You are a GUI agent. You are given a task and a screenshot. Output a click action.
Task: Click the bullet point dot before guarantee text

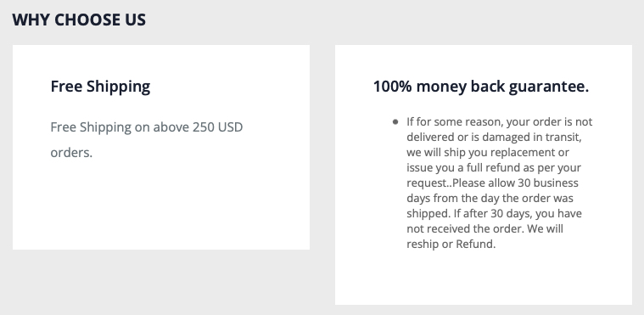pyautogui.click(x=395, y=121)
